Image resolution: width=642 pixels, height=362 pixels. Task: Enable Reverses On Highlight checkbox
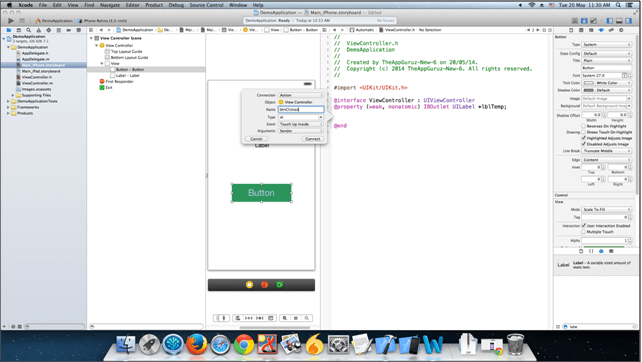click(583, 126)
